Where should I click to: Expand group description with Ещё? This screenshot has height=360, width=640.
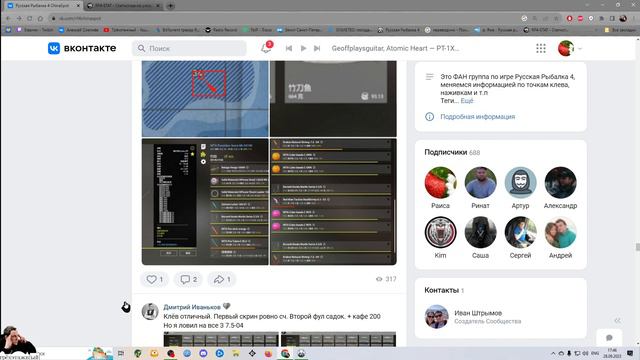coord(467,101)
